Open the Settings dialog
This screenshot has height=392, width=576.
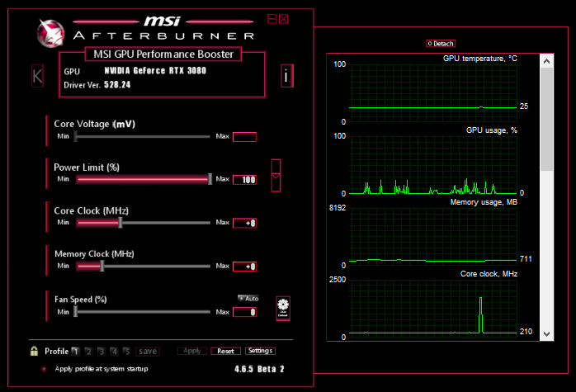[260, 351]
